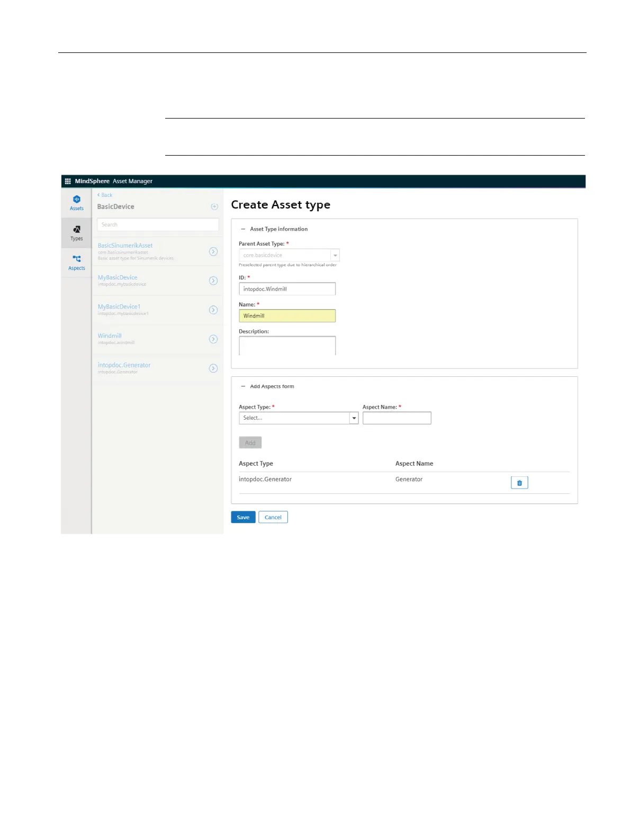Save the new asset type

(x=243, y=517)
